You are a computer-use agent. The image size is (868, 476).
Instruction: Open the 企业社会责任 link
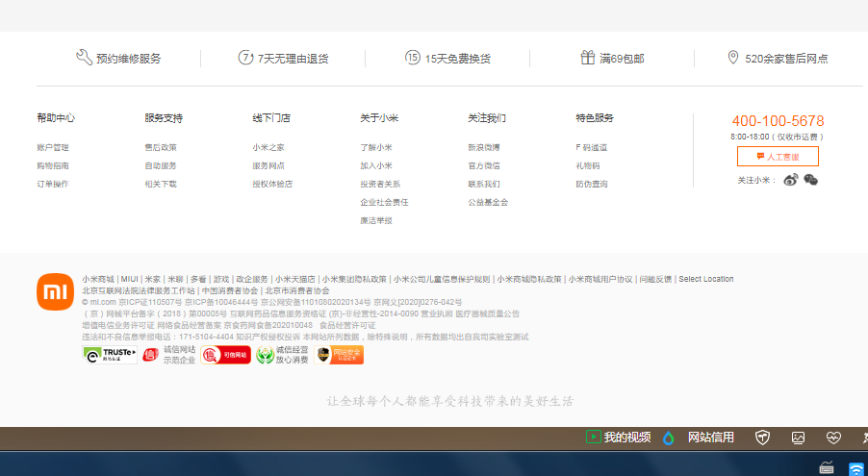click(x=384, y=202)
